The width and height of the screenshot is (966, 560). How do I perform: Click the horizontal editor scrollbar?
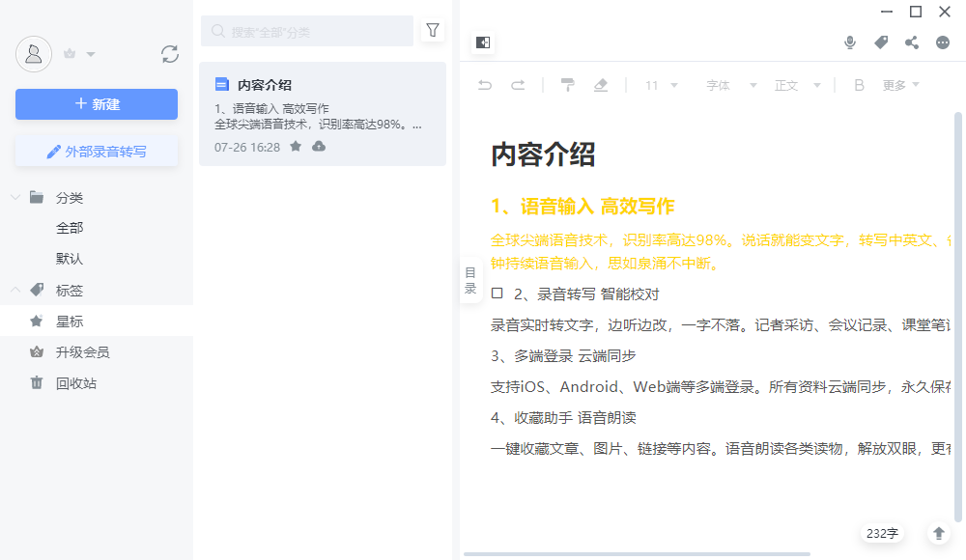tap(637, 554)
